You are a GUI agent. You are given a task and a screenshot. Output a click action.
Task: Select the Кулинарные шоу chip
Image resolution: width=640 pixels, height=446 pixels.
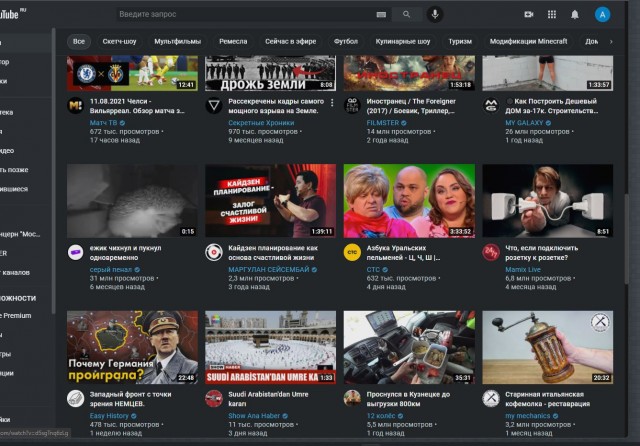(x=403, y=42)
